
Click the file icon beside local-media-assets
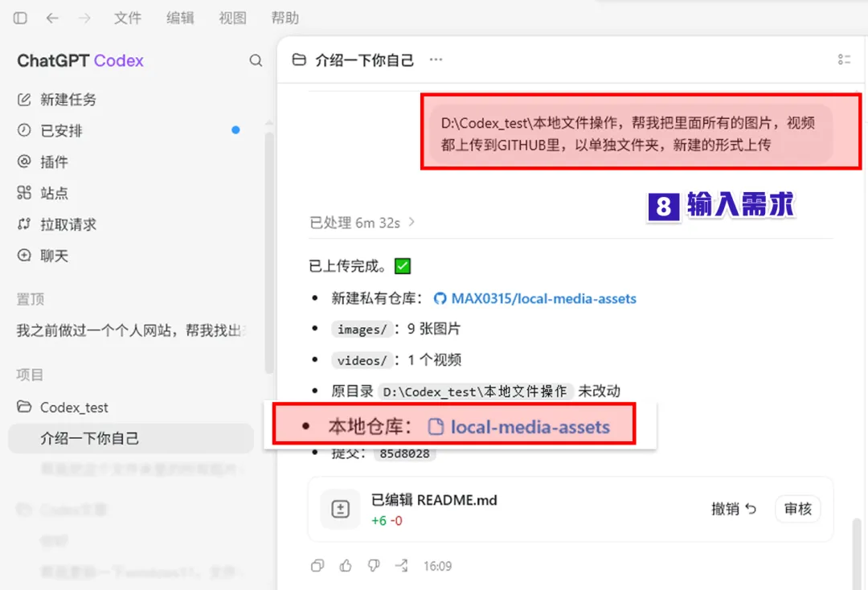click(x=436, y=427)
